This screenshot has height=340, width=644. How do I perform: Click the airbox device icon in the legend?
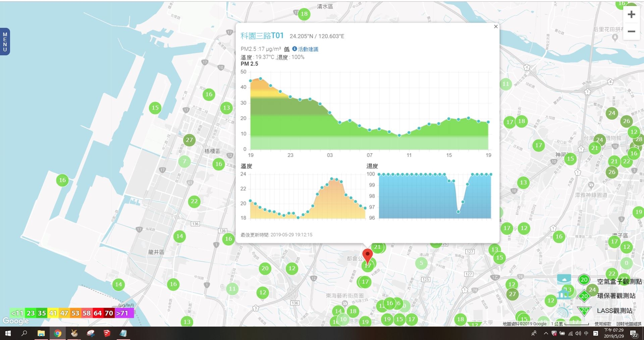click(564, 279)
